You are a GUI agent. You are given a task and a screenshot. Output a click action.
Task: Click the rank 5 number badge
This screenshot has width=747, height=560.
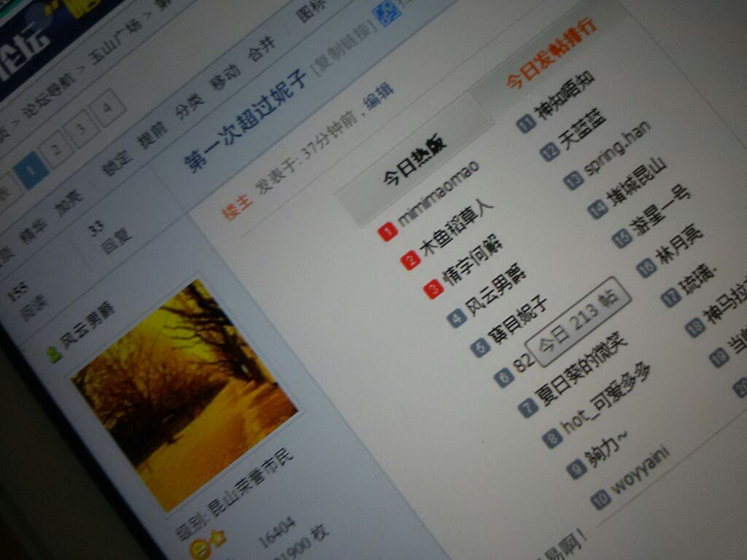[x=480, y=347]
